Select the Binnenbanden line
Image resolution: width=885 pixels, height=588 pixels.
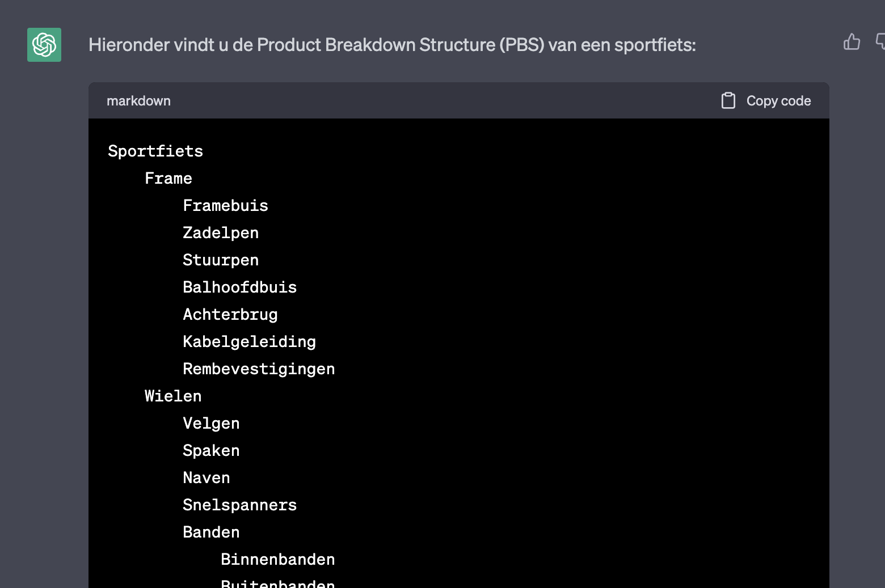pyautogui.click(x=277, y=559)
